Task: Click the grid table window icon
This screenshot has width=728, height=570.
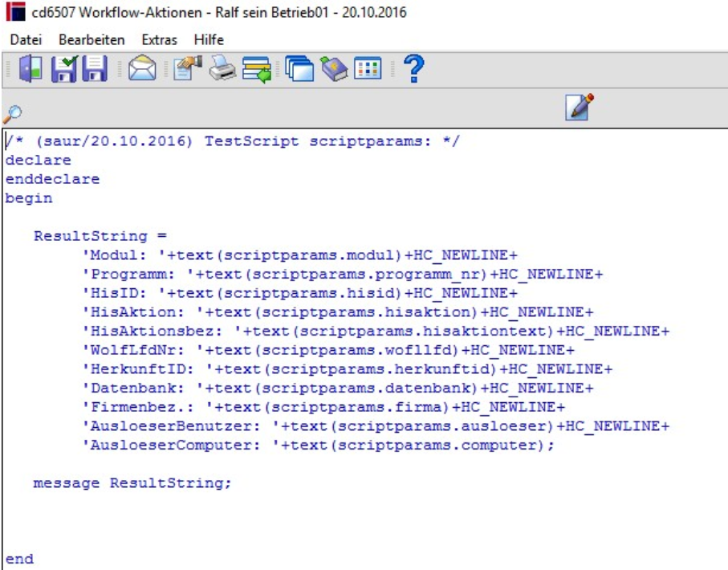Action: point(368,69)
